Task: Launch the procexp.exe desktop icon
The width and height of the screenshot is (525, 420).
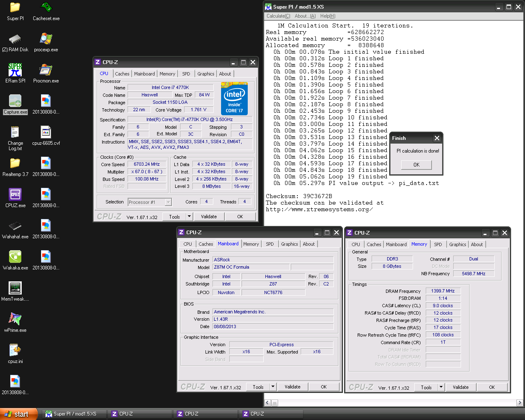Action: (46, 43)
